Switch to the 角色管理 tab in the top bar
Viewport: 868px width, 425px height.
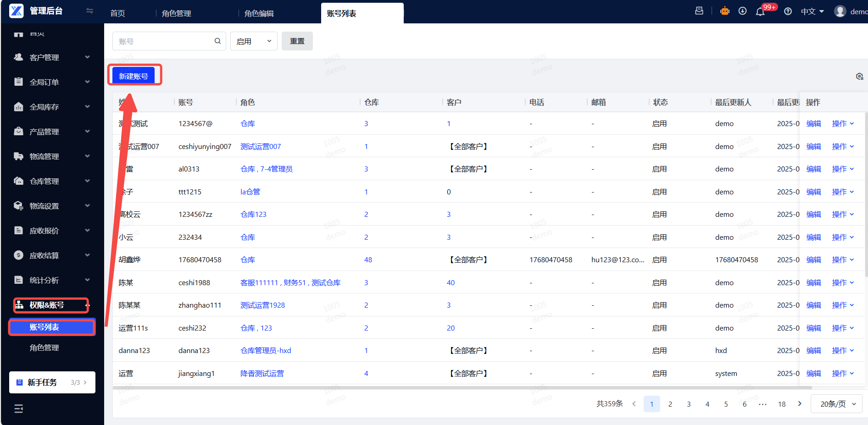(177, 13)
